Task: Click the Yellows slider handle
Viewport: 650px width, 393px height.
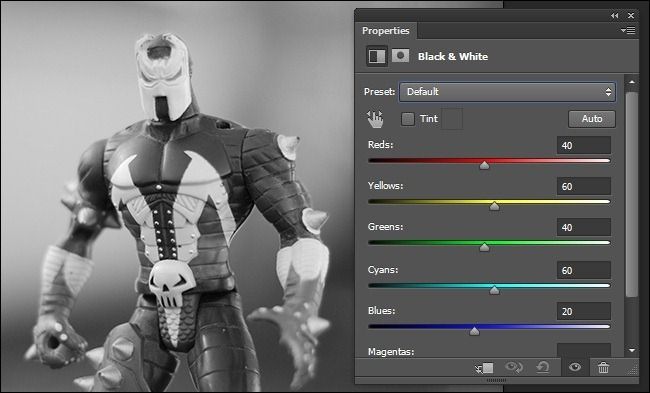Action: [494, 206]
